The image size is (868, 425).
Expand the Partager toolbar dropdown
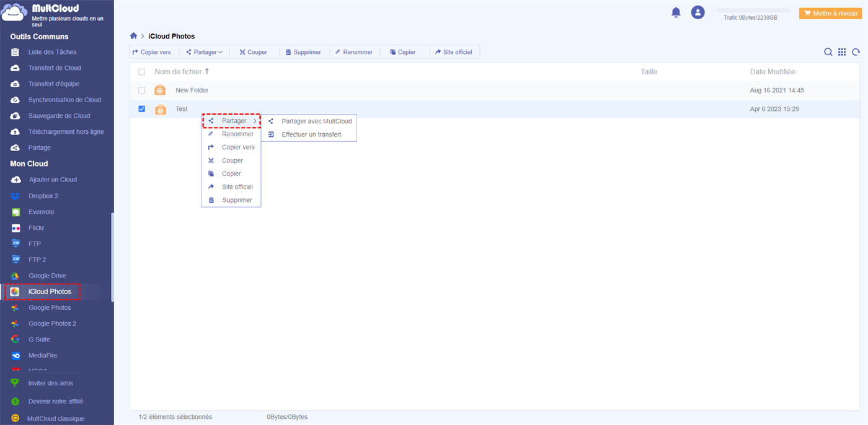coord(204,52)
